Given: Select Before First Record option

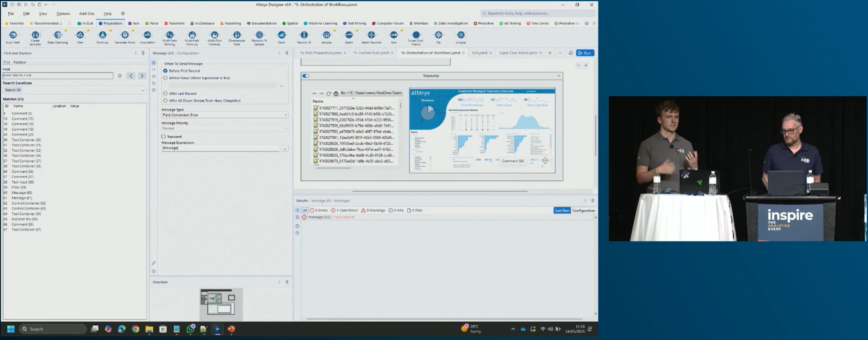Looking at the screenshot, I should coord(165,71).
